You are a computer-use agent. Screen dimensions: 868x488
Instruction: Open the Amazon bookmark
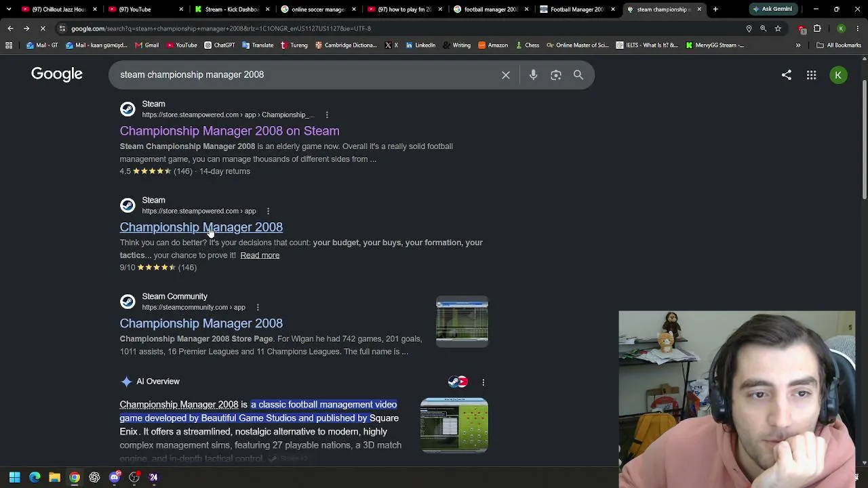[x=492, y=45]
